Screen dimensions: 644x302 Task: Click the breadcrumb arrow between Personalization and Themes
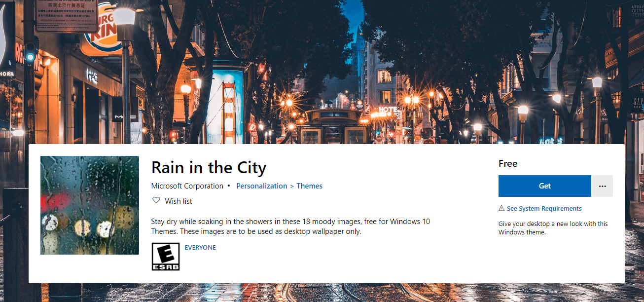coord(292,186)
